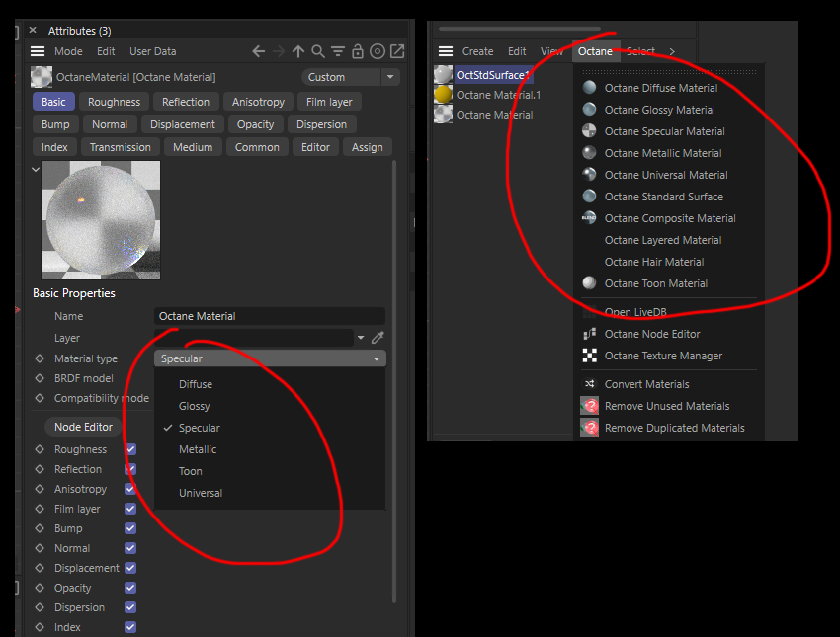Go forward with the right arrow icon

(279, 51)
